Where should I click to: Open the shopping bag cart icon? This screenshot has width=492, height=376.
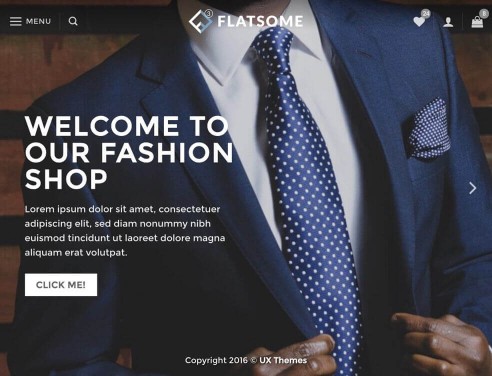pyautogui.click(x=477, y=22)
